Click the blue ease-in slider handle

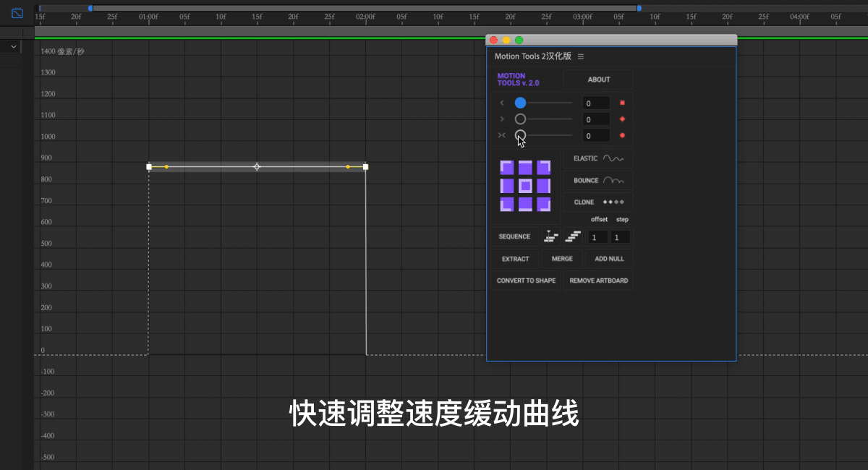tap(520, 103)
